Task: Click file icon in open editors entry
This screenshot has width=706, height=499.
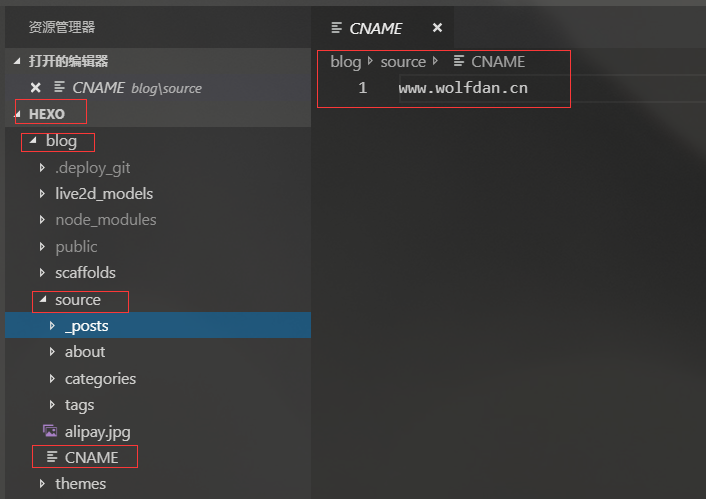Action: pyautogui.click(x=60, y=87)
